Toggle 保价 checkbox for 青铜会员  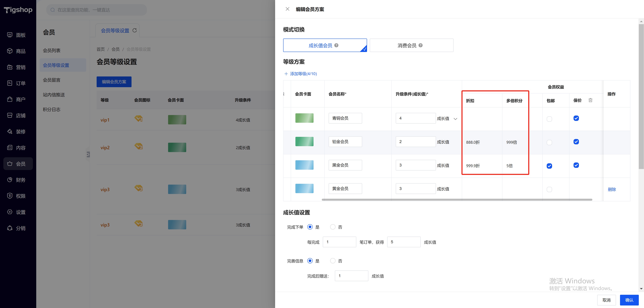[x=576, y=118]
